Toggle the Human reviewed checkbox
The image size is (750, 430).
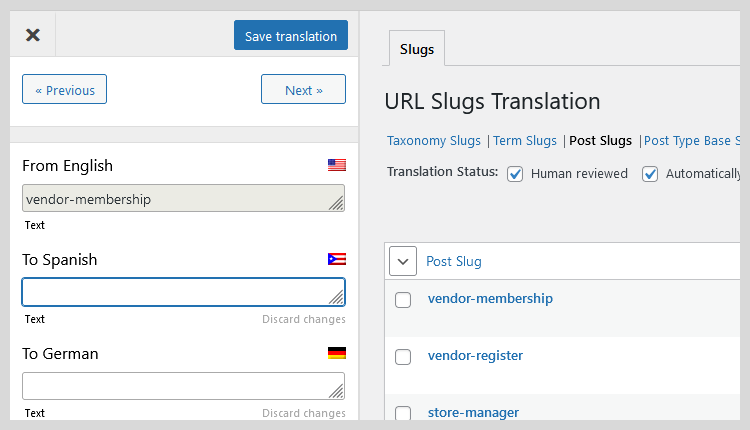tap(516, 174)
